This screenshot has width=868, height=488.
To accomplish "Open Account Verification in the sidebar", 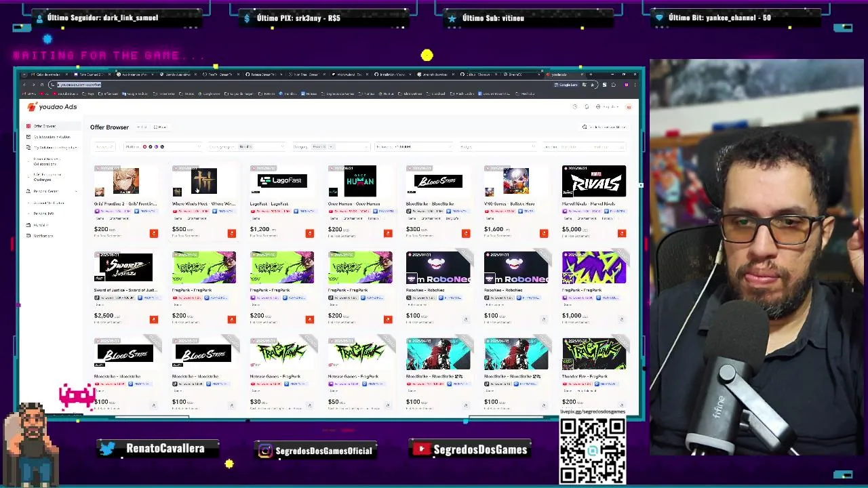I will pyautogui.click(x=49, y=203).
